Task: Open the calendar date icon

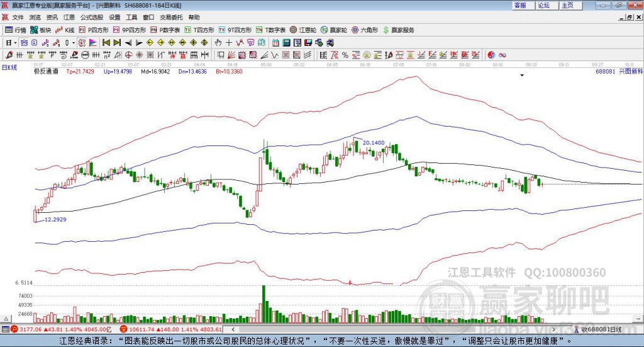Action: pyautogui.click(x=275, y=43)
